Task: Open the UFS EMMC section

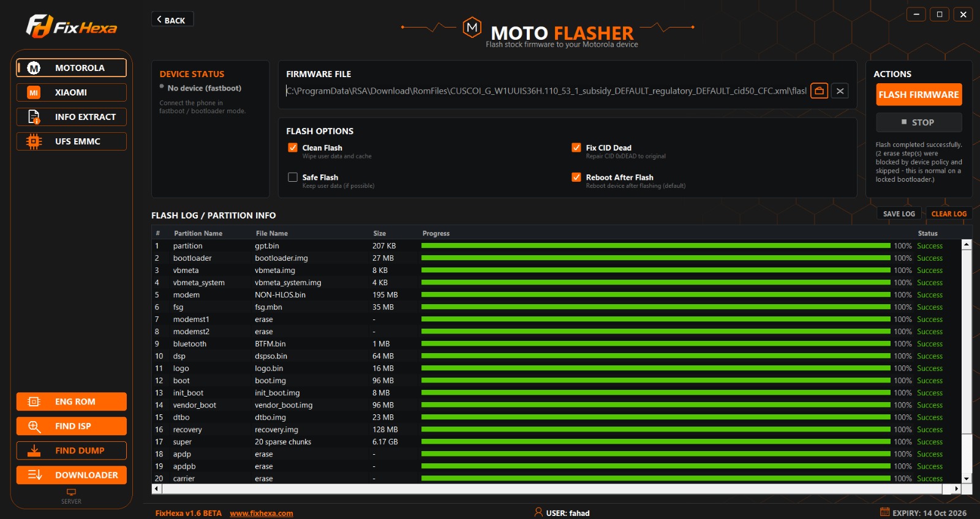Action: [72, 141]
